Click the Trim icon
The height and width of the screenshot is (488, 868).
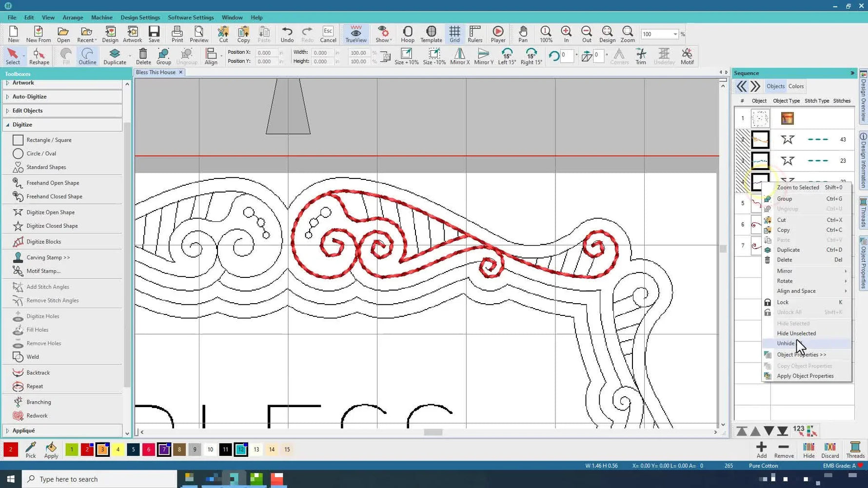pyautogui.click(x=640, y=56)
